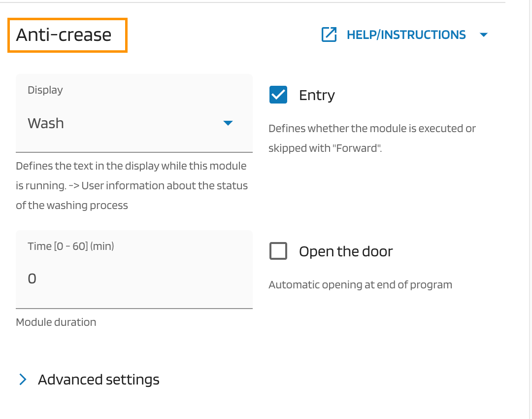The image size is (532, 419).
Task: Click the Entry description about "Forward"
Action: tap(372, 138)
